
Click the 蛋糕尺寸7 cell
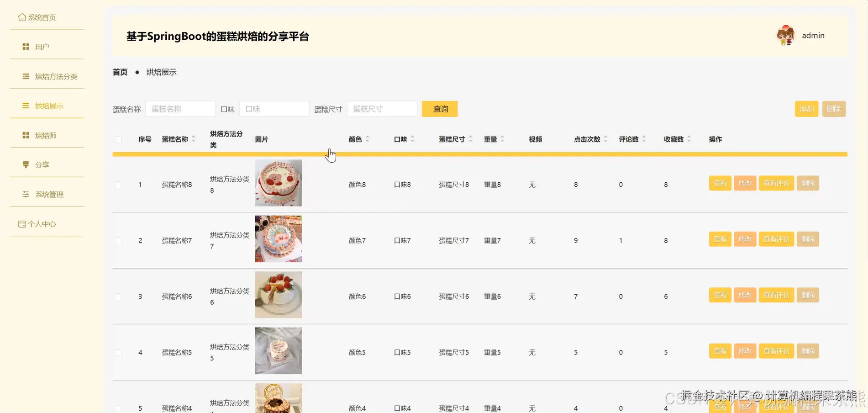click(x=454, y=240)
